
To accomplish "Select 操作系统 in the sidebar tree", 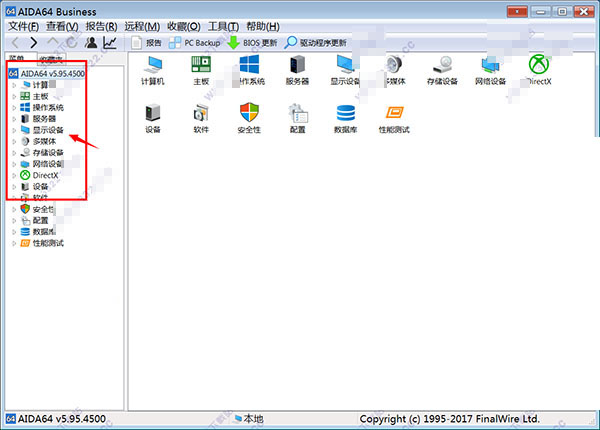I will pos(42,108).
